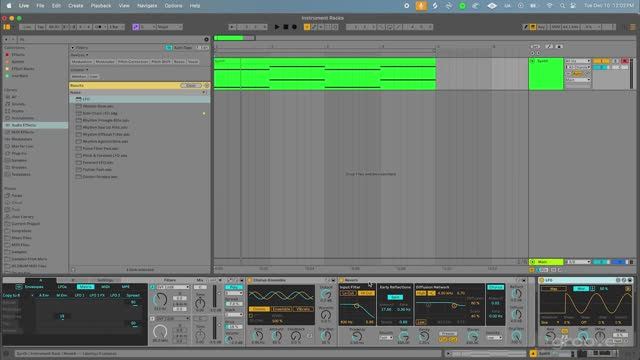The width and height of the screenshot is (640, 360).
Task: Open filter 1 type dropdown
Action: pyautogui.click(x=173, y=287)
